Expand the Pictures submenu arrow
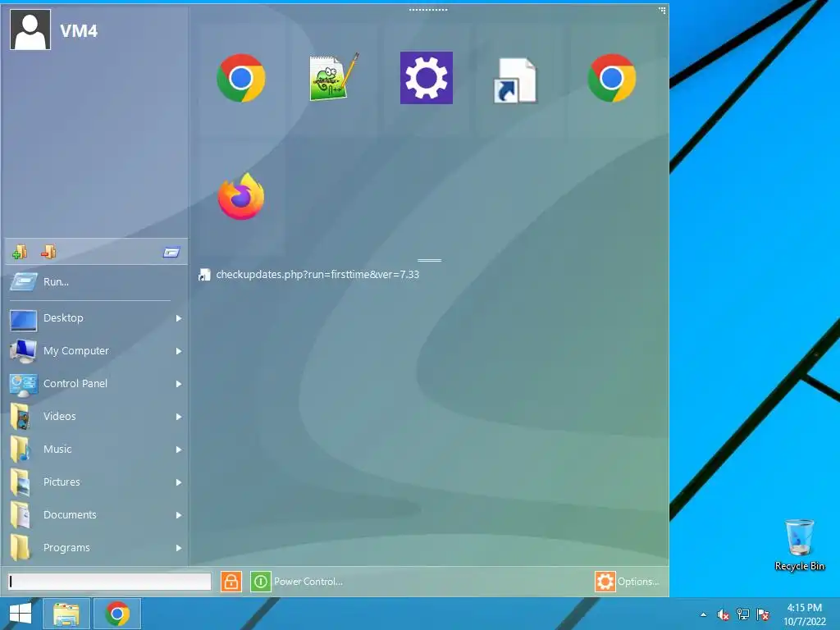Screen dimensions: 840x630 pyautogui.click(x=178, y=482)
